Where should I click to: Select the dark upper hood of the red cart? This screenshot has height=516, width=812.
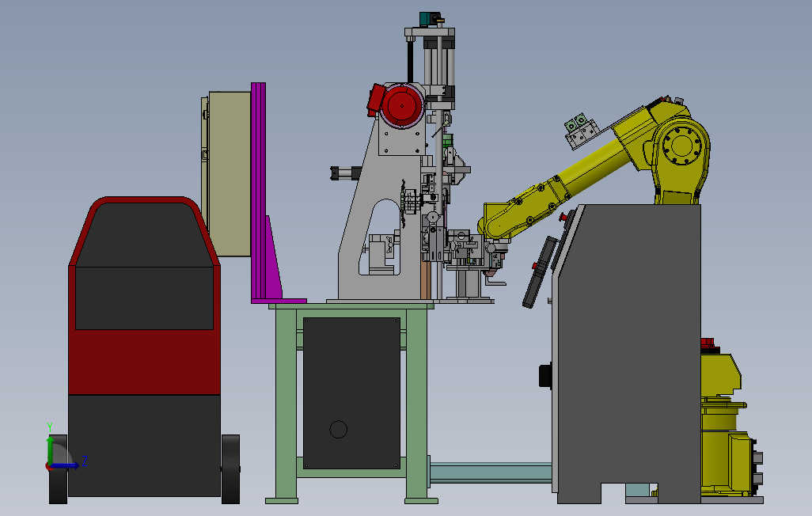pyautogui.click(x=144, y=235)
